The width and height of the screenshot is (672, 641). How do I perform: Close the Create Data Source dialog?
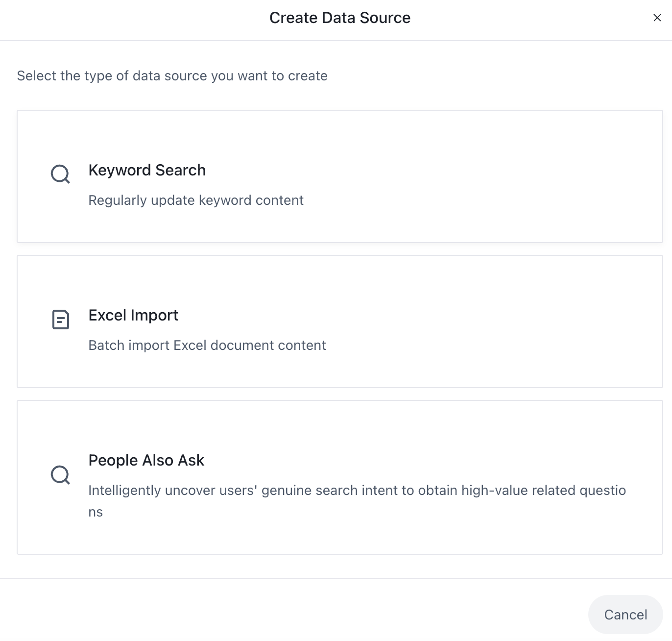tap(657, 18)
